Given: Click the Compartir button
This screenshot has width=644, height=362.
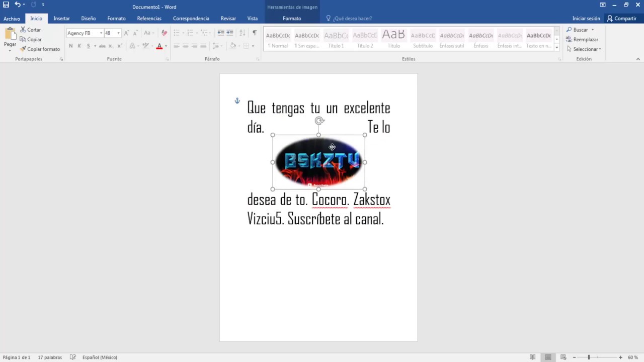Looking at the screenshot, I should tap(622, 19).
